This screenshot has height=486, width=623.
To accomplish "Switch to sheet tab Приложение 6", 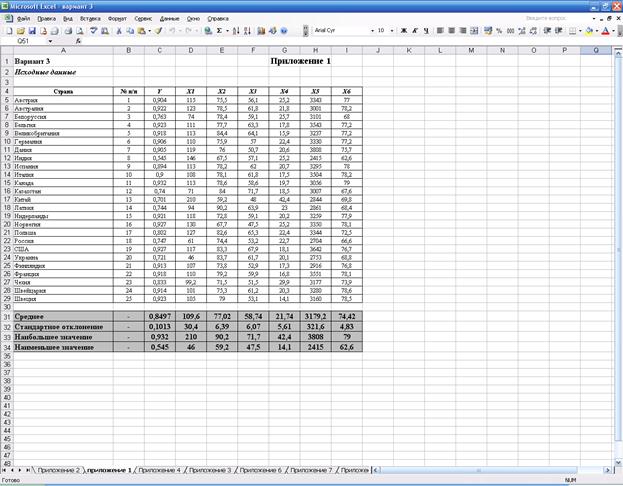I will point(261,470).
